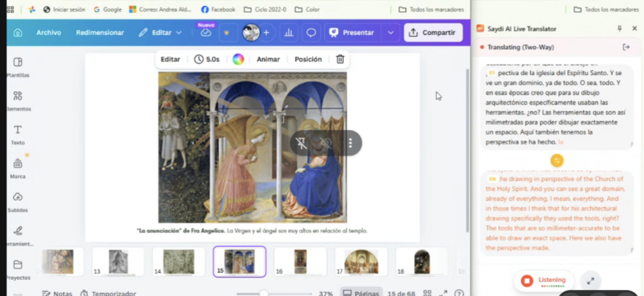Click Posición in the floating toolbar

308,59
